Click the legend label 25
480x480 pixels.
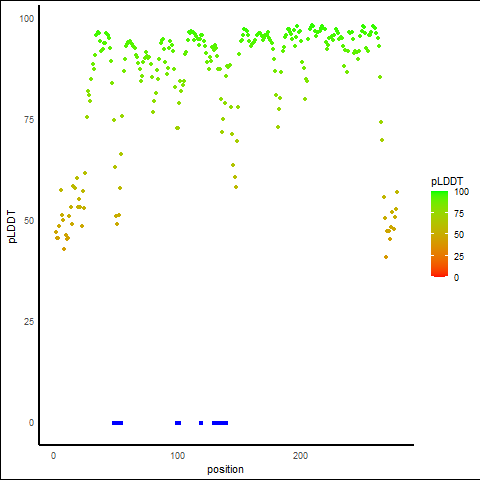459,256
